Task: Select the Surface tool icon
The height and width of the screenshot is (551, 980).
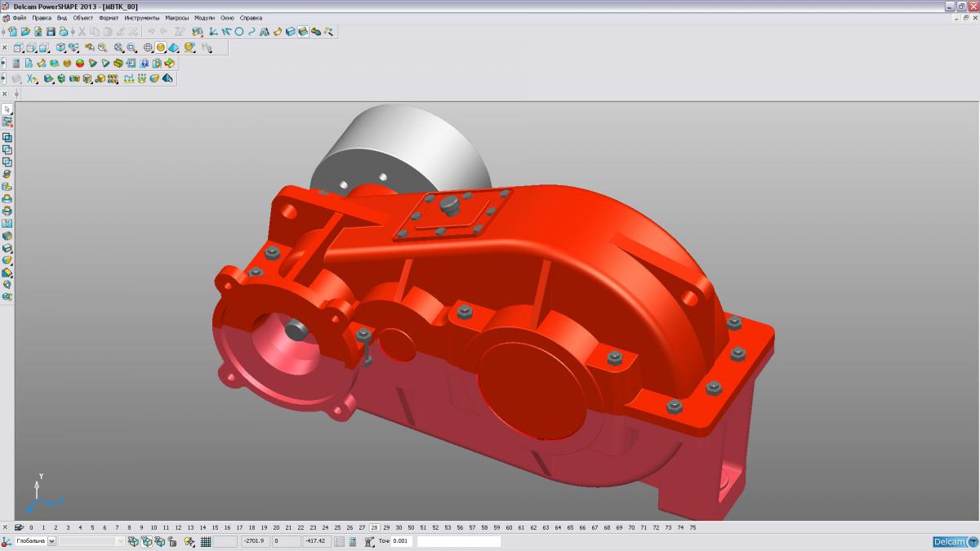Action: (x=278, y=31)
